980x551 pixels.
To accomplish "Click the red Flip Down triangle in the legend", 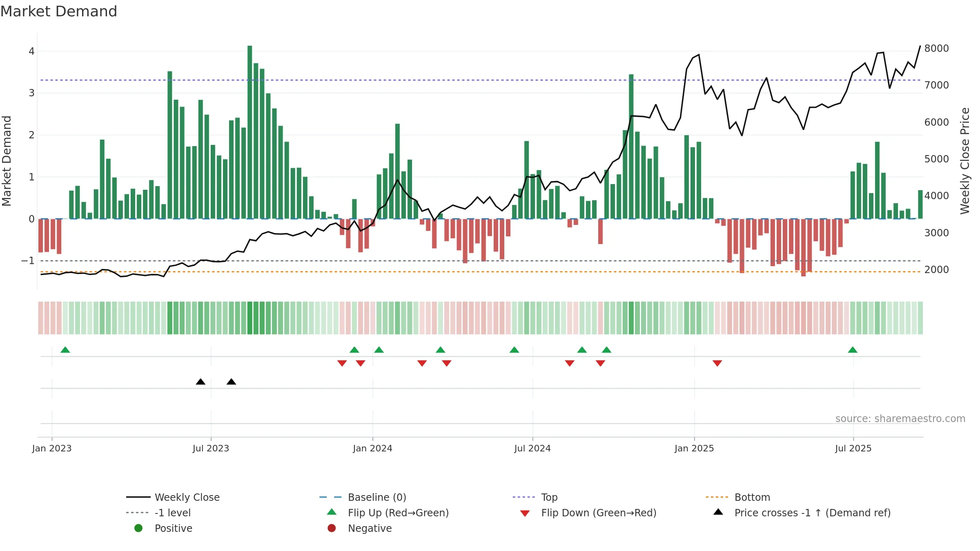I will click(525, 513).
